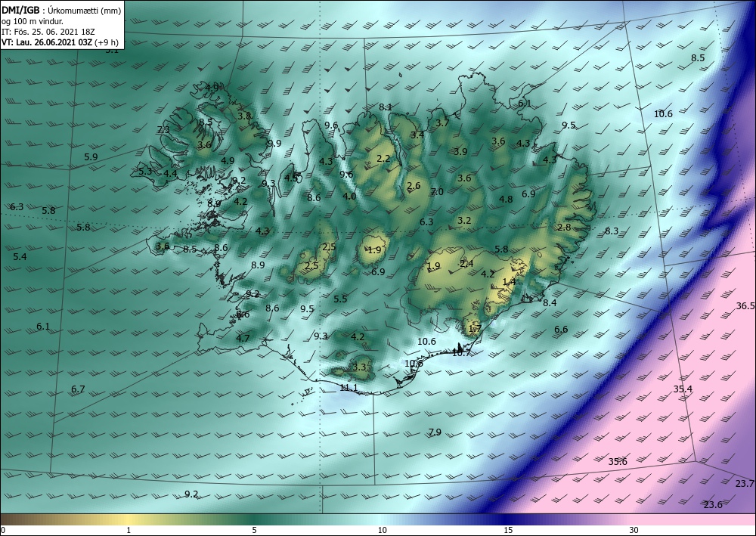Click the value 23.7 on the map
Image resolution: width=756 pixels, height=536 pixels.
tap(745, 484)
